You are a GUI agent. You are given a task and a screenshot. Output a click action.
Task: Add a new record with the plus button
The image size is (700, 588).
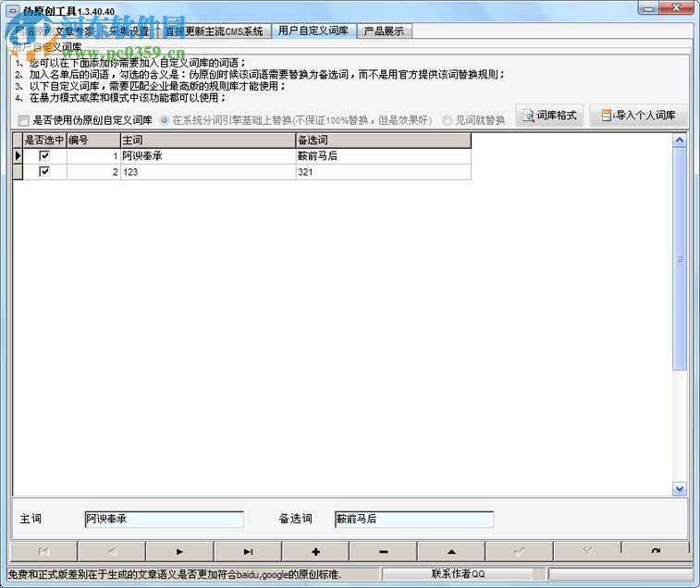click(x=315, y=551)
